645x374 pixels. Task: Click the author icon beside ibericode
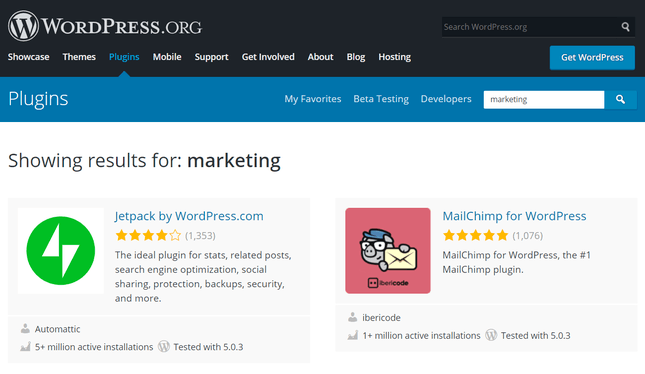point(353,317)
